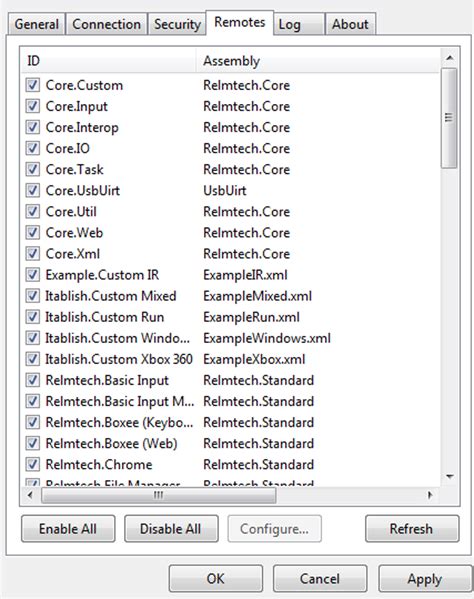
Task: Click the Enable All button
Action: tap(68, 529)
